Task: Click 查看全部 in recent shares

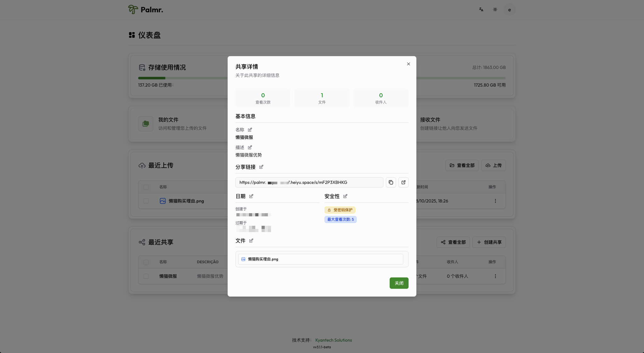Action: (x=453, y=242)
